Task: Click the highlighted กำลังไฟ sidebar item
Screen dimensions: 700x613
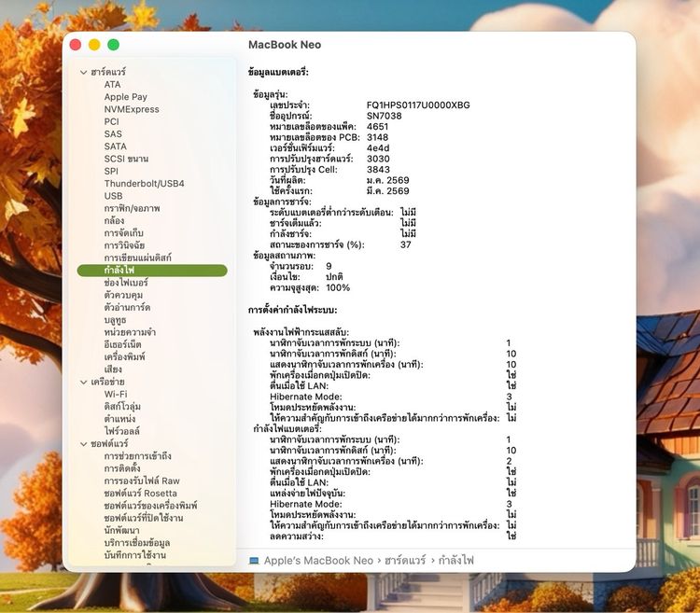Action: click(x=152, y=271)
